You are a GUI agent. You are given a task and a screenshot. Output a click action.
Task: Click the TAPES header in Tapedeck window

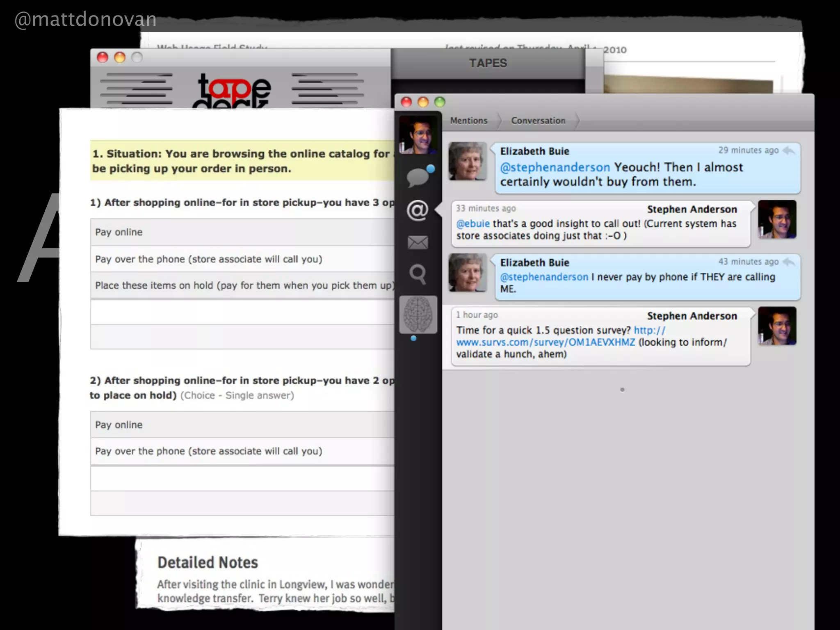coord(488,63)
